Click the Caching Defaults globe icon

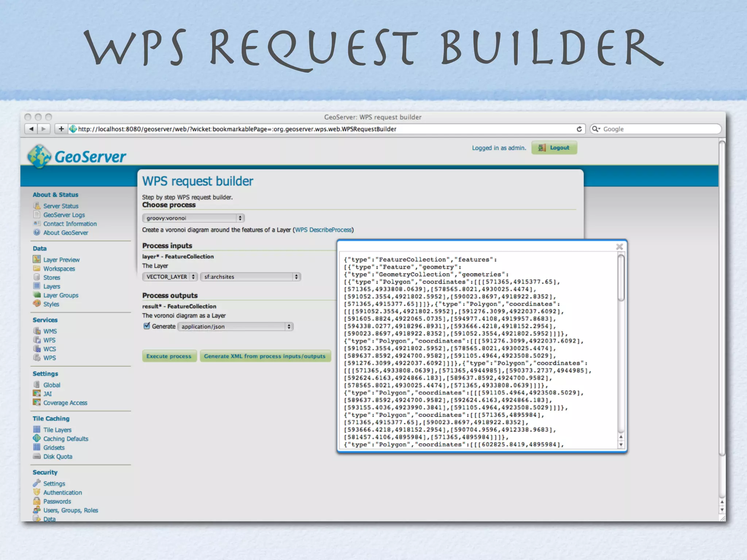pos(37,439)
